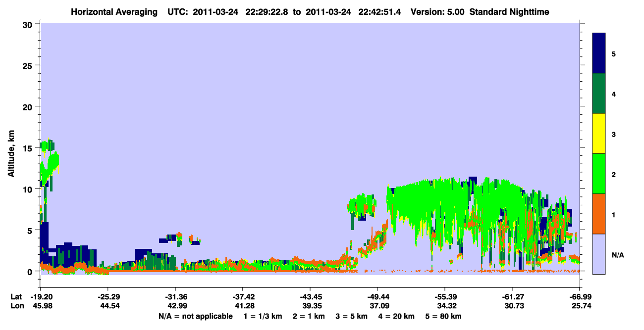The height and width of the screenshot is (330, 644).
Task: Select the colorbar label 2
Action: tap(614, 174)
